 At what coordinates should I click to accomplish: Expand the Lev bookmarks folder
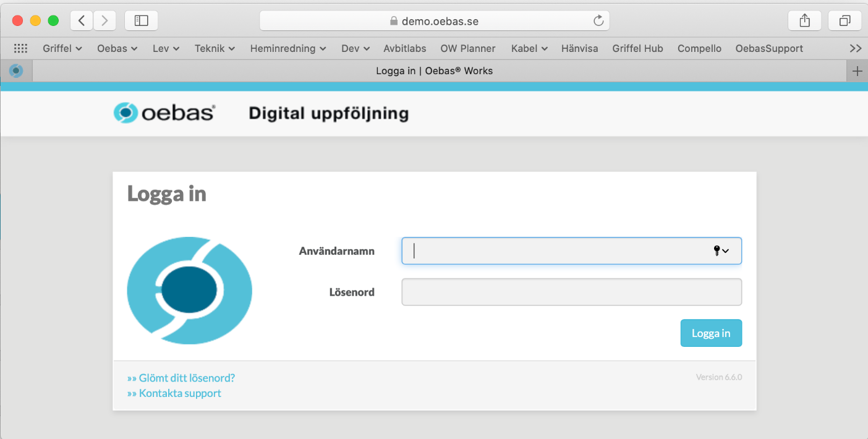pyautogui.click(x=166, y=48)
